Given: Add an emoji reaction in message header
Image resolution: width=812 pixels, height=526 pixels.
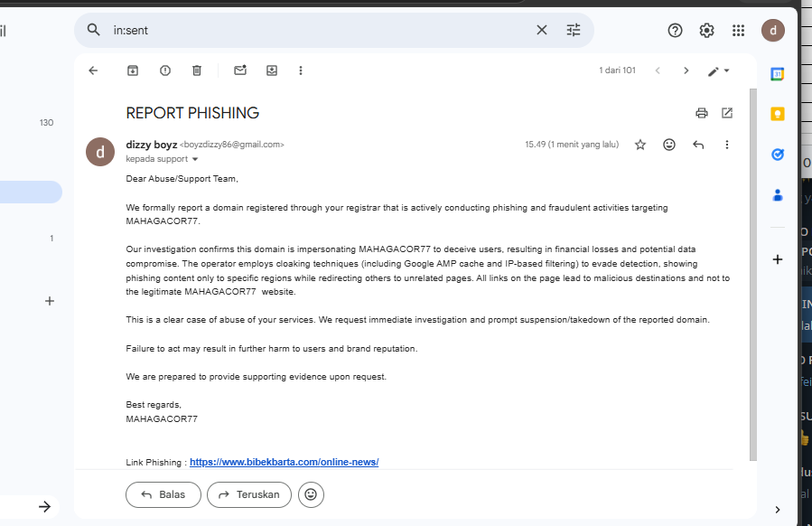Looking at the screenshot, I should [669, 145].
